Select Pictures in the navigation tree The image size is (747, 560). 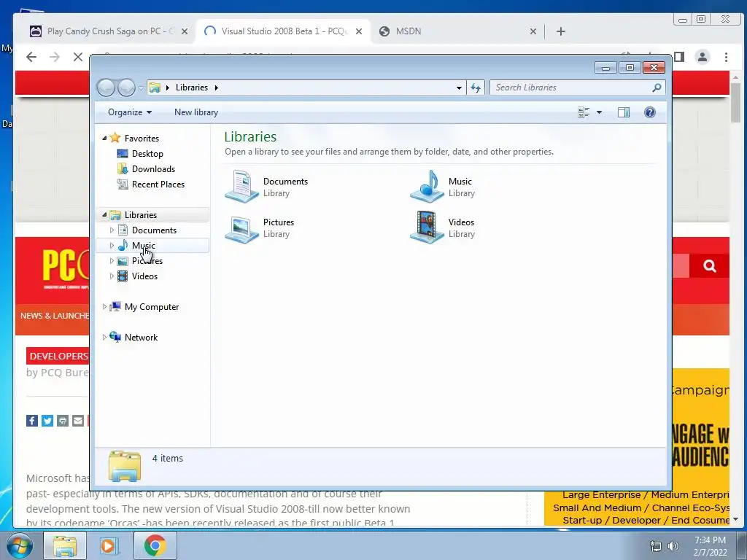tap(147, 261)
